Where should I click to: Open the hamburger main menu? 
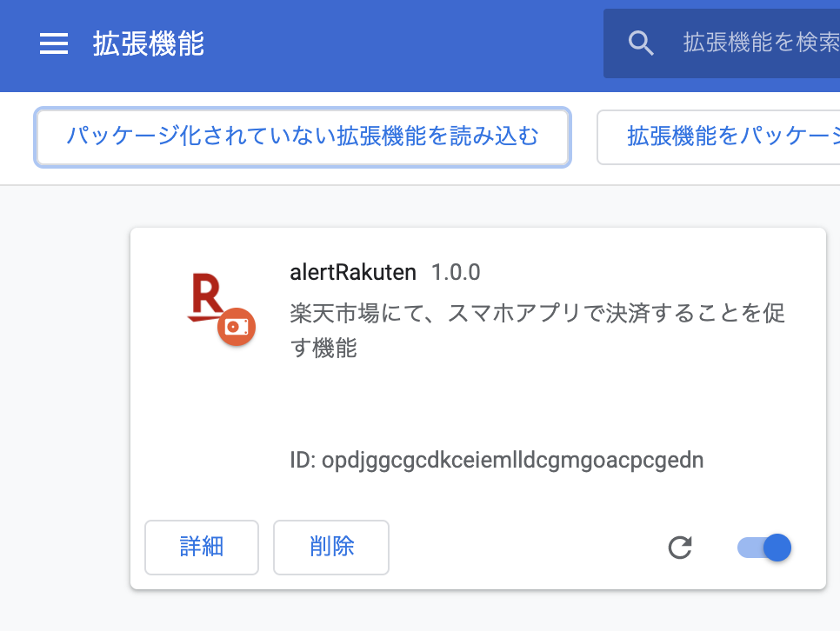click(54, 43)
